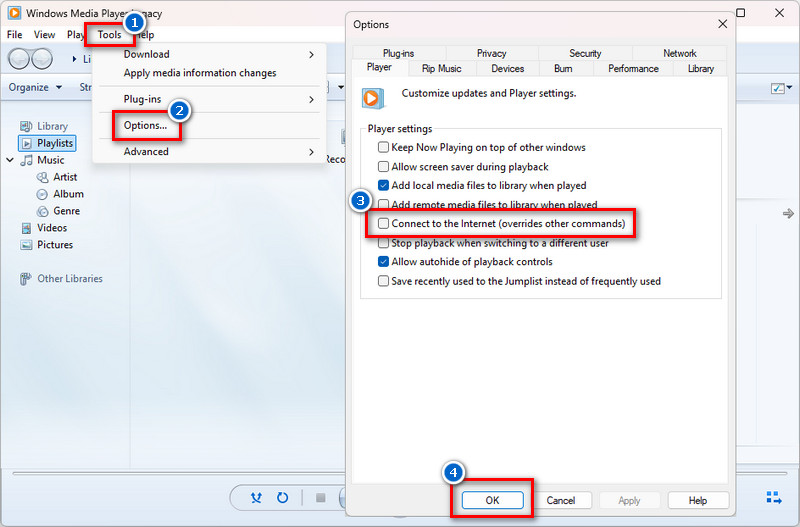Maximize the Windows Media Player window
Viewport: 800px width, 527px height.
coord(740,13)
